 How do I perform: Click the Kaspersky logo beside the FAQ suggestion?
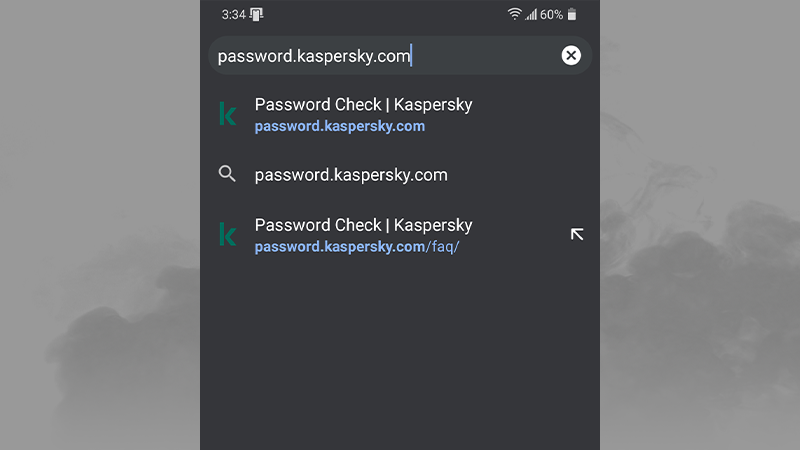click(228, 234)
